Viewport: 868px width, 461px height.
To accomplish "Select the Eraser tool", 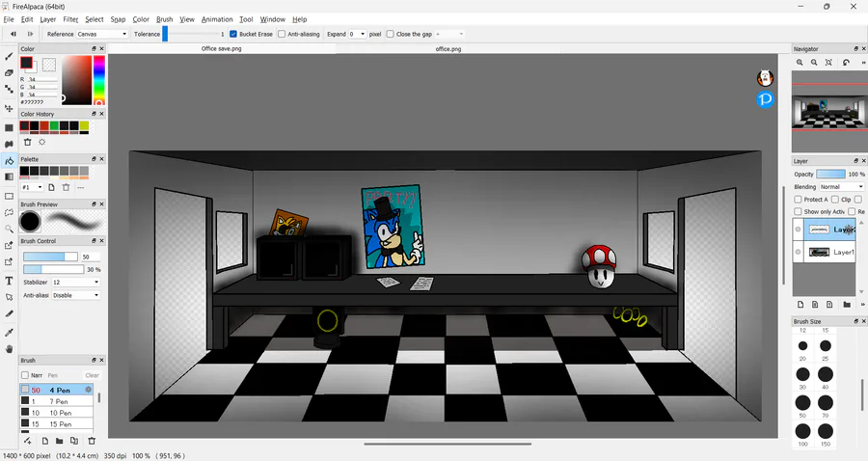I will pos(9,73).
